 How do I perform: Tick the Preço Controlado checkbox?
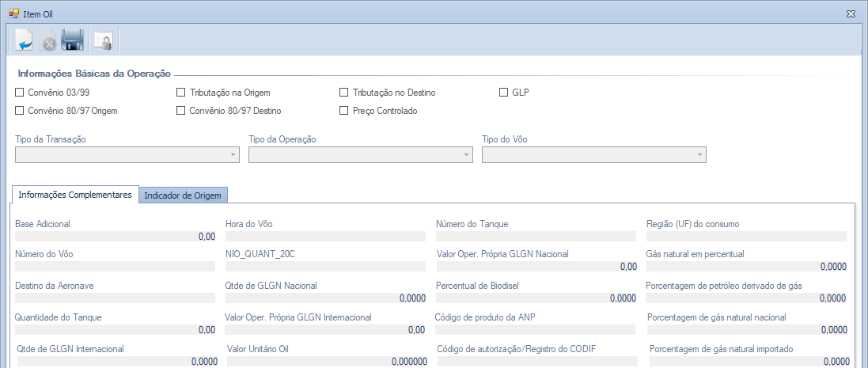coord(343,111)
